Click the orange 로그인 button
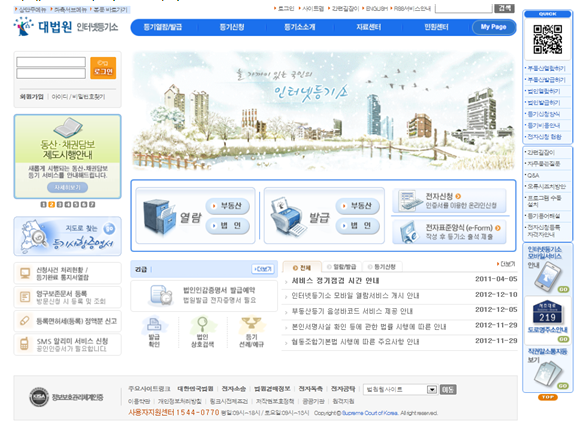This screenshot has width=576, height=429. pos(103,68)
